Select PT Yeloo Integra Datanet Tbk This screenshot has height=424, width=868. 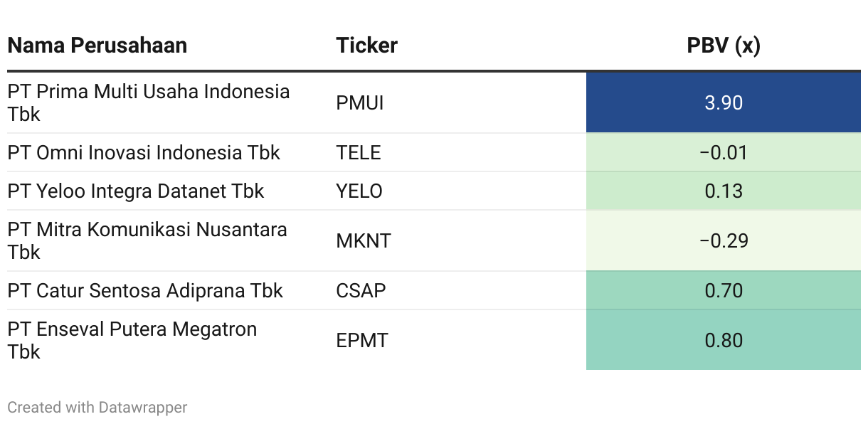136,191
